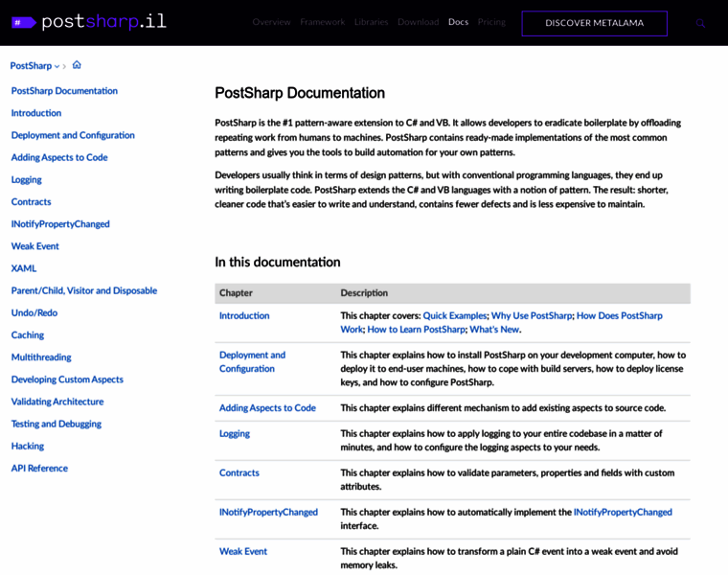Open the Download menu item
Screen dimensions: 728x575
click(x=418, y=22)
